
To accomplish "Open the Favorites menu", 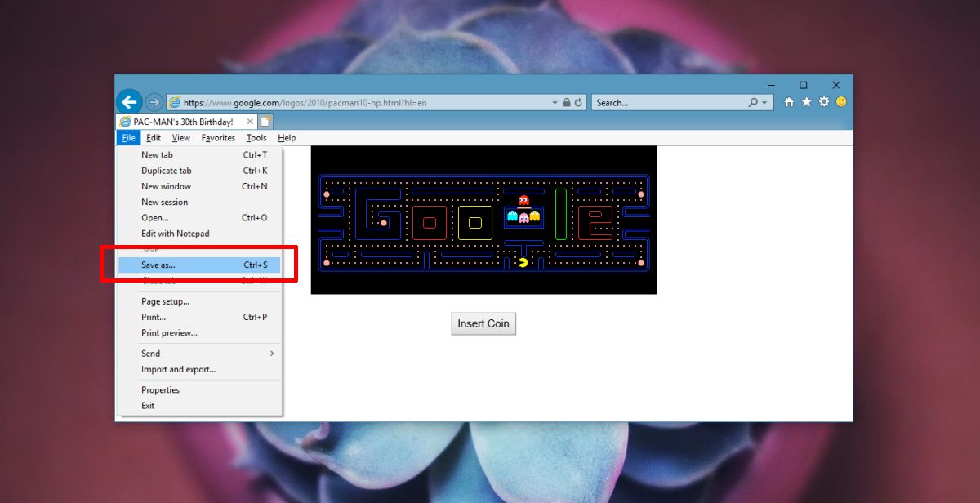I will tap(218, 138).
